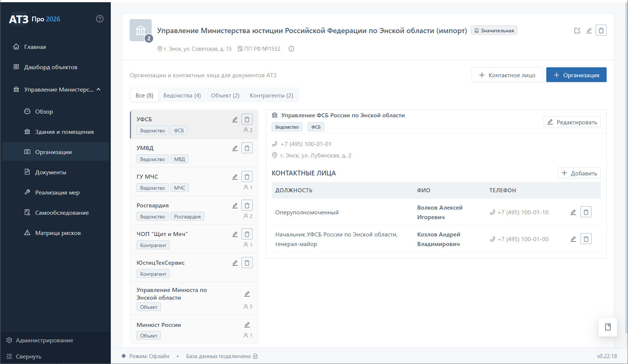Switch to the Ведомства (4) tab
The width and height of the screenshot is (628, 364).
(182, 95)
